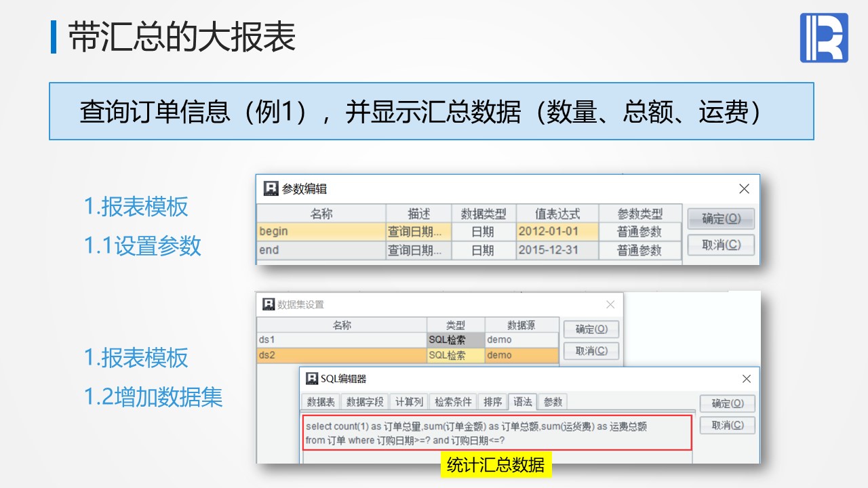868x488 pixels.
Task: Click the 类型 column header in 数据集设置
Action: tap(456, 325)
